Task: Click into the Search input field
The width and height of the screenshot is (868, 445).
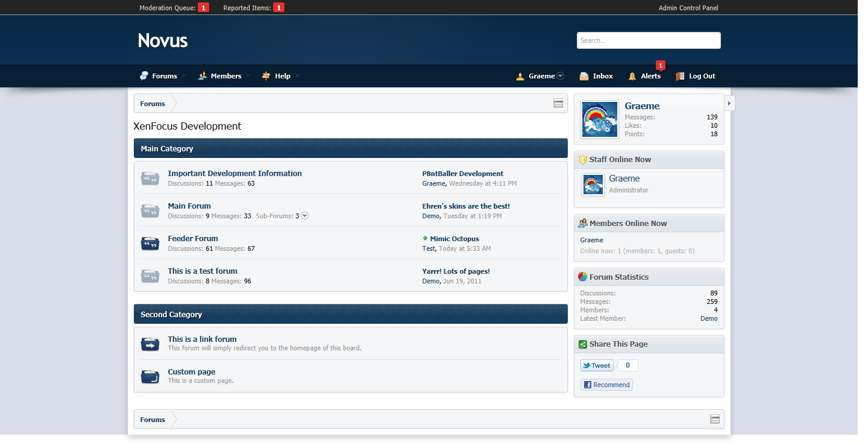Action: click(x=649, y=40)
